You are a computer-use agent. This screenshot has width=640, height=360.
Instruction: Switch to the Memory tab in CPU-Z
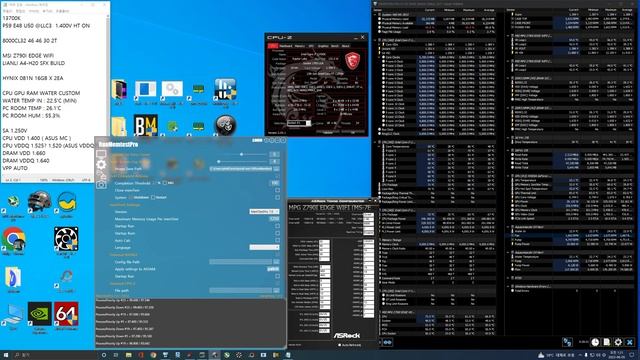click(x=300, y=46)
